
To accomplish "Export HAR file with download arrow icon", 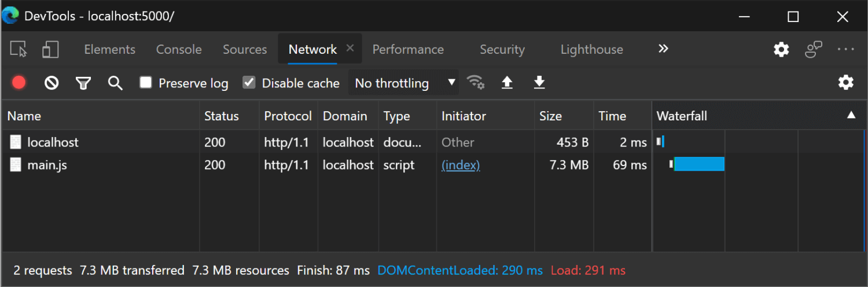I will (x=539, y=83).
